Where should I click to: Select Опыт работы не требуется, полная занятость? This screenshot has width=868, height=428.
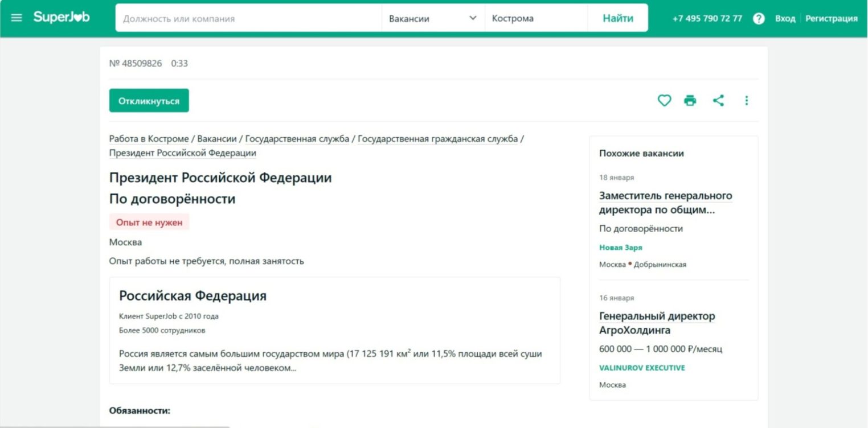click(207, 261)
